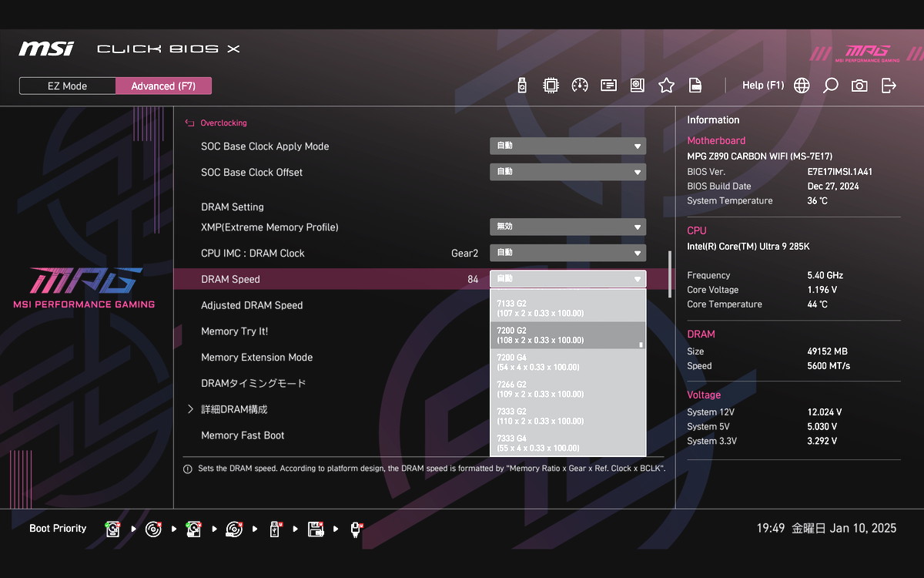Click the exit door icon
The height and width of the screenshot is (578, 924).
(889, 86)
